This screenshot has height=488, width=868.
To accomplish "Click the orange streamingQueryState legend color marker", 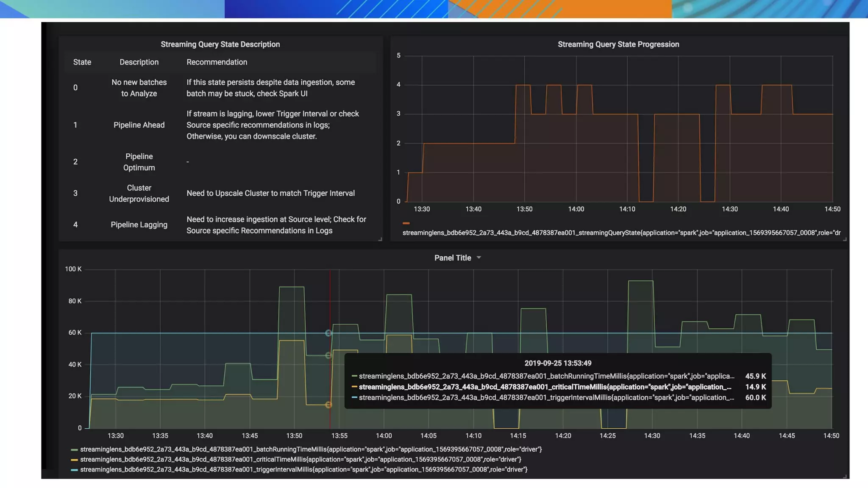I will click(x=406, y=223).
